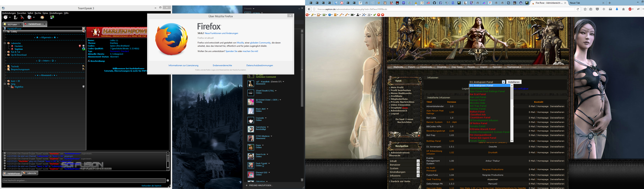Print page via printer icon
The width and height of the screenshot is (644, 189).
click(610, 9)
